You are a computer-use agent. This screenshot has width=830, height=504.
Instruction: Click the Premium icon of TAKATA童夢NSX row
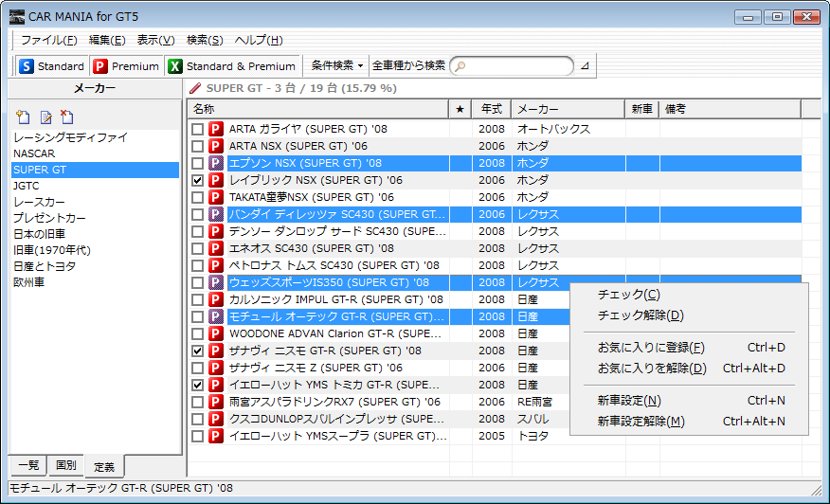[x=215, y=197]
